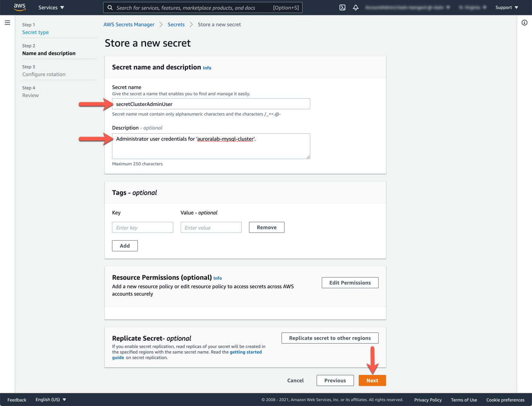Open the CloudShell terminal icon
Image resolution: width=532 pixels, height=406 pixels.
pyautogui.click(x=342, y=7)
